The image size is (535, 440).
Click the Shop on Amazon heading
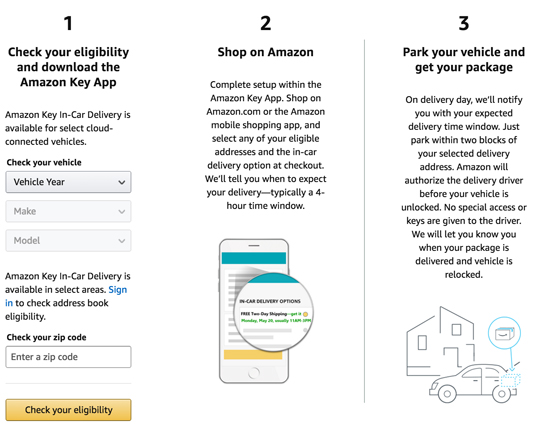point(265,52)
